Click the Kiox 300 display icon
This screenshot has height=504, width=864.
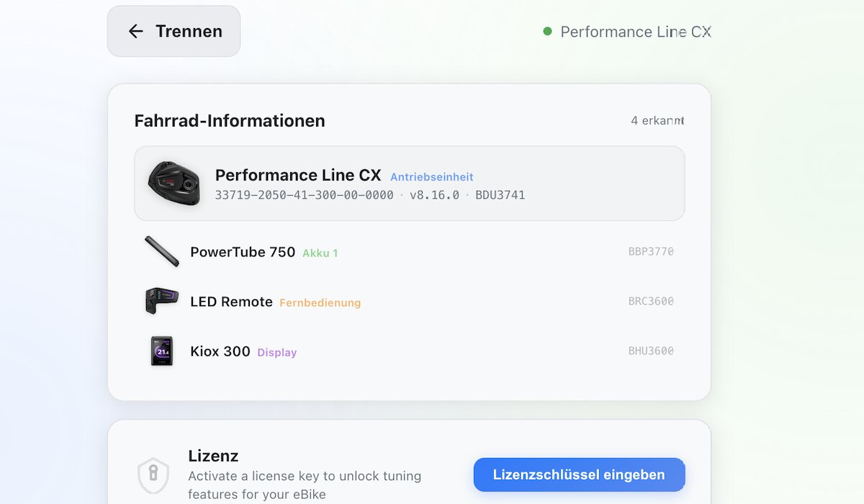click(x=161, y=351)
